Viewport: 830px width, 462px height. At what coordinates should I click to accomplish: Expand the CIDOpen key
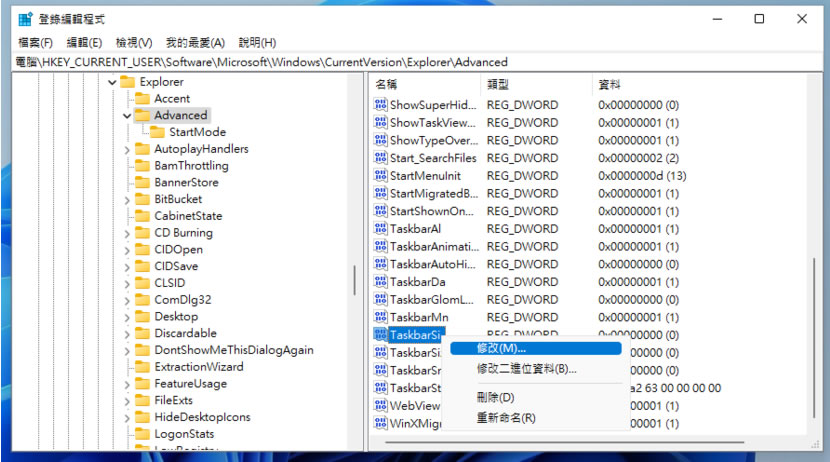pyautogui.click(x=127, y=250)
